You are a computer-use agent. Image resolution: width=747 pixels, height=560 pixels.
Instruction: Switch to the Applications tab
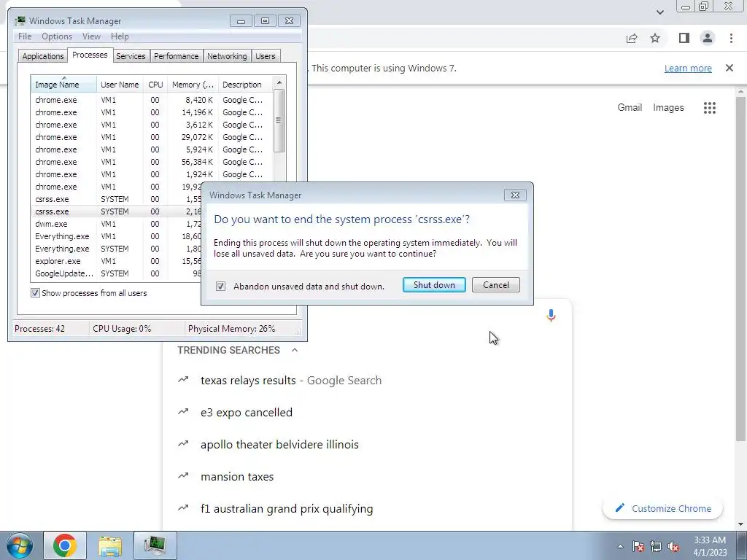(43, 56)
